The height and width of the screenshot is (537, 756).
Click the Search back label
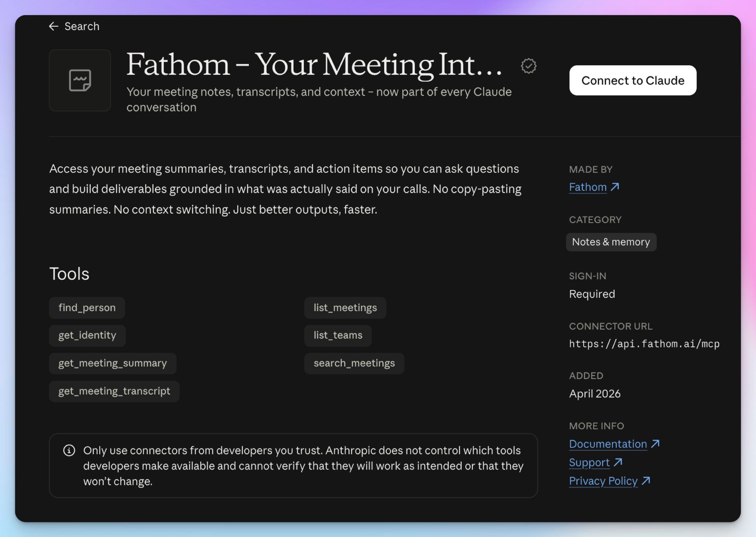point(82,26)
